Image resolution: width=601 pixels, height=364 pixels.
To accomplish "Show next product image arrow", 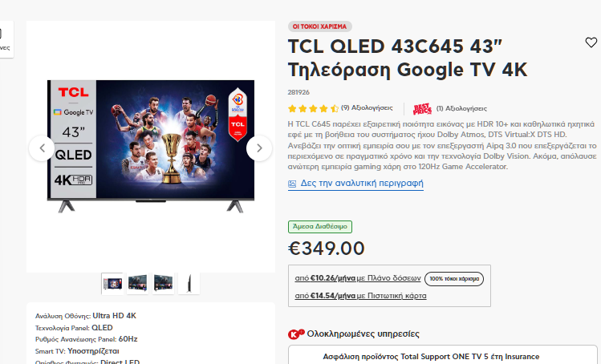I will coord(259,148).
